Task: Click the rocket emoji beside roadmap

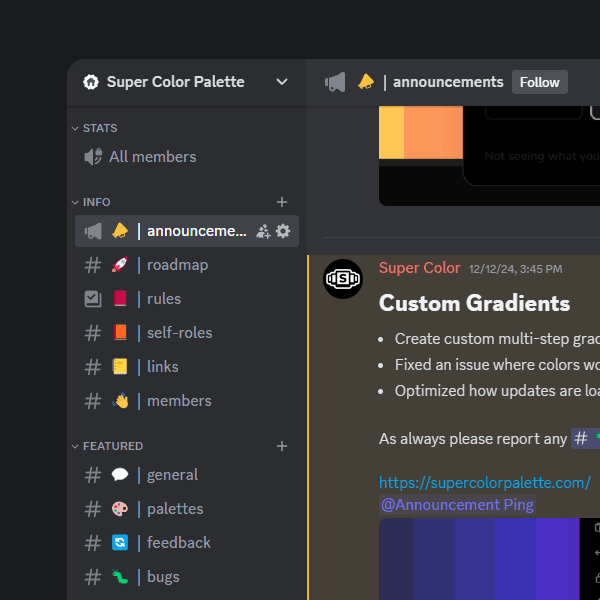Action: point(120,265)
